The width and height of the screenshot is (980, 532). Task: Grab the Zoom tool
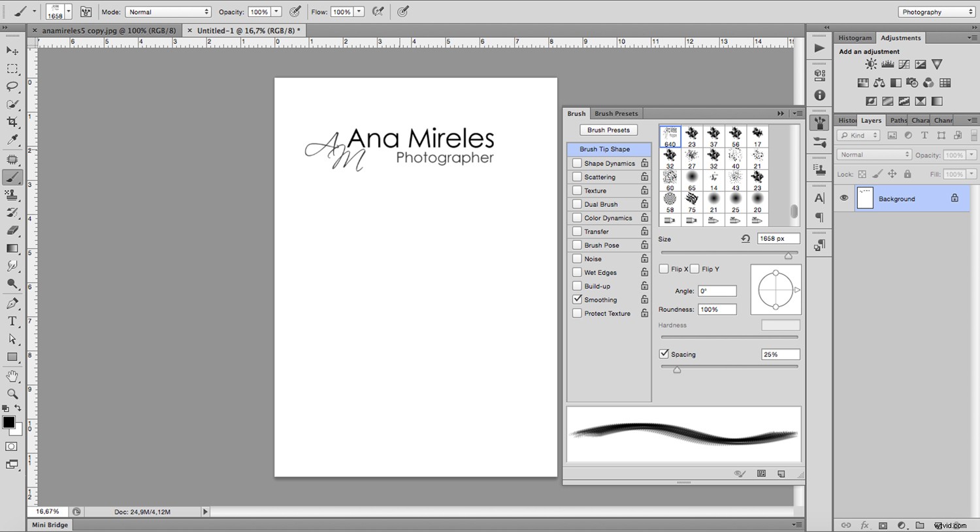pyautogui.click(x=12, y=394)
